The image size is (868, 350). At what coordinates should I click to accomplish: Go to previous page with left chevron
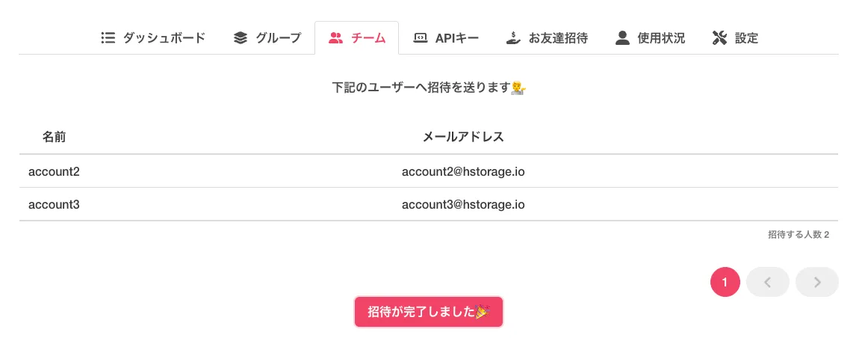point(767,282)
